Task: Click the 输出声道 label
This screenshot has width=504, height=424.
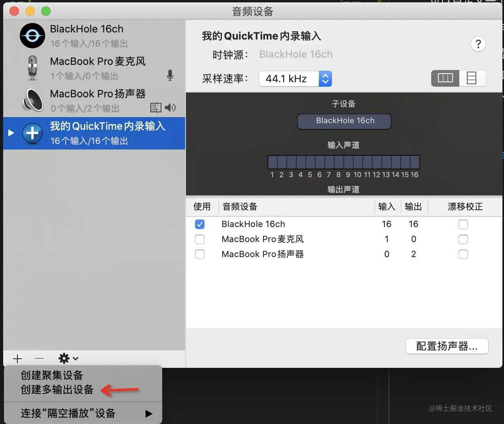Action: click(x=343, y=189)
